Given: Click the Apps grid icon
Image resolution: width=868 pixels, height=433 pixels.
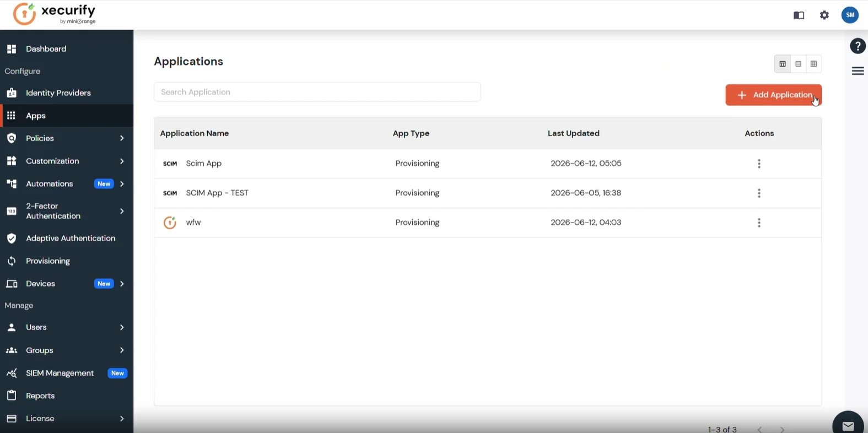Looking at the screenshot, I should tap(11, 116).
